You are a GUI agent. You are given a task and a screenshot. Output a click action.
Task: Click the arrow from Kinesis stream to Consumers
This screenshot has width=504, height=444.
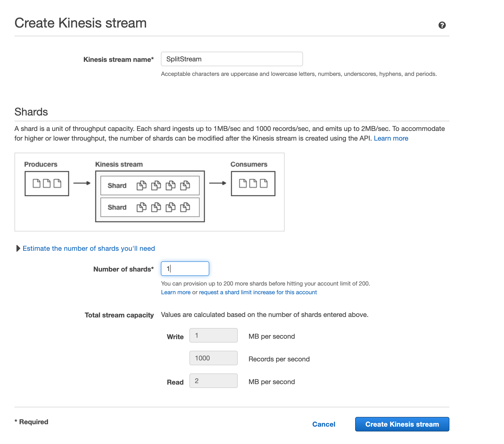pyautogui.click(x=217, y=183)
